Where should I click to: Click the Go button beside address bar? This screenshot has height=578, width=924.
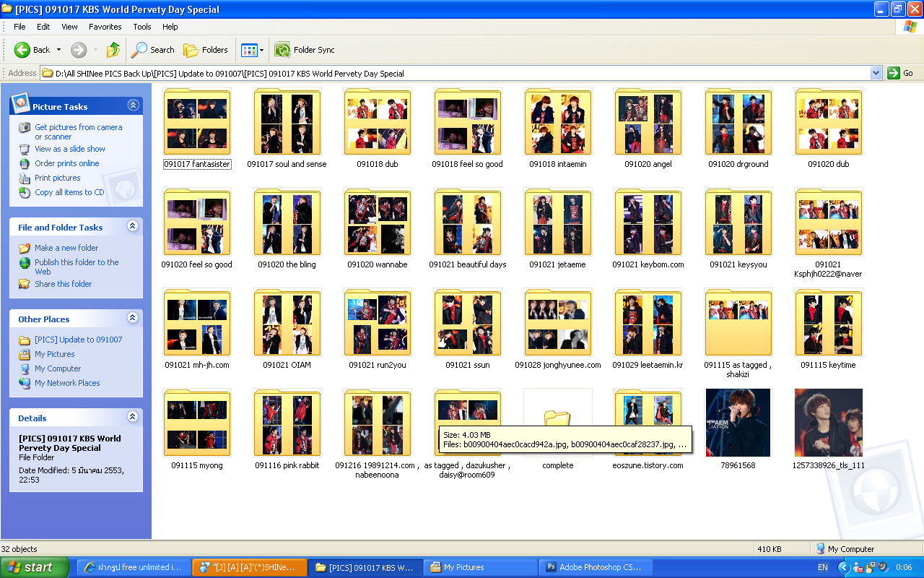[x=901, y=73]
